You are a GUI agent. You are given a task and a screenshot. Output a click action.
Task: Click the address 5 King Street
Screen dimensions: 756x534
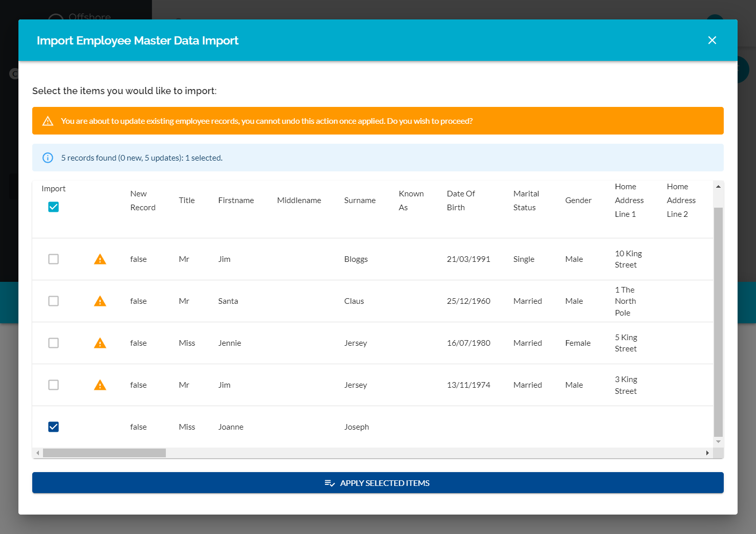[x=626, y=343]
